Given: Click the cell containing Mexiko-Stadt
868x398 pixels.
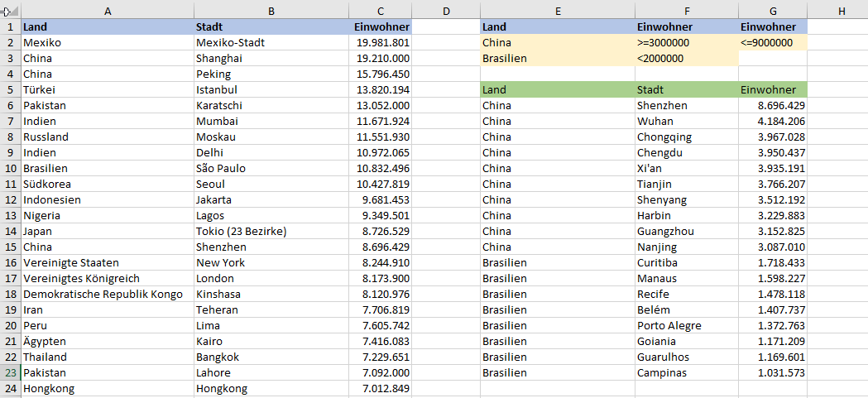Looking at the screenshot, I should click(x=230, y=42).
